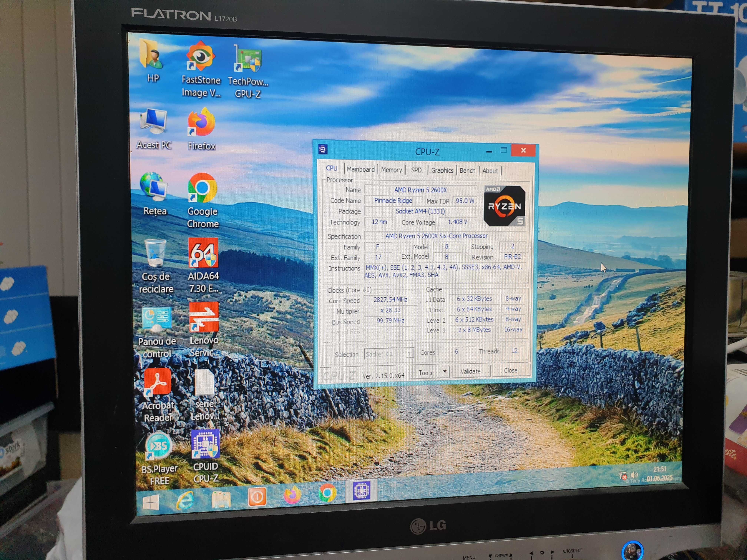Click the orange power taskbar icon

[x=257, y=496]
